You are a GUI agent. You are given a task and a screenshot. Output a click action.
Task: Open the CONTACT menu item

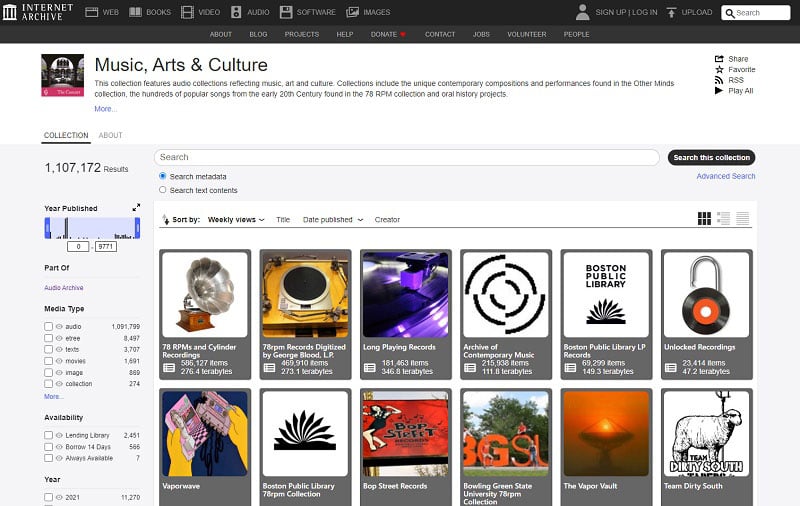(x=440, y=34)
